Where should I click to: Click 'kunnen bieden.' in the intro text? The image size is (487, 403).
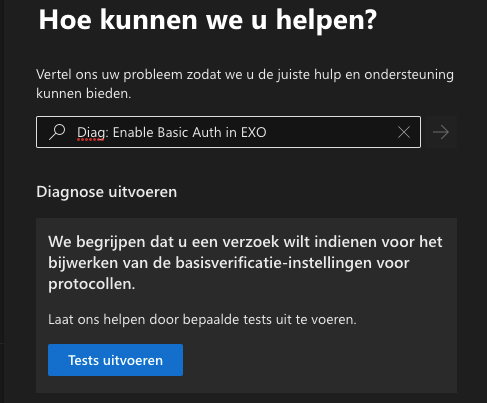[84, 93]
